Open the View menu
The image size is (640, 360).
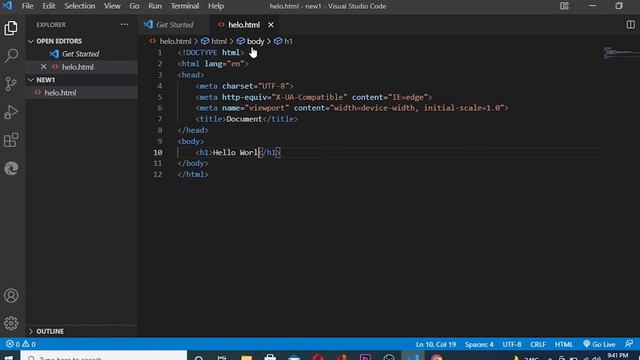[112, 6]
